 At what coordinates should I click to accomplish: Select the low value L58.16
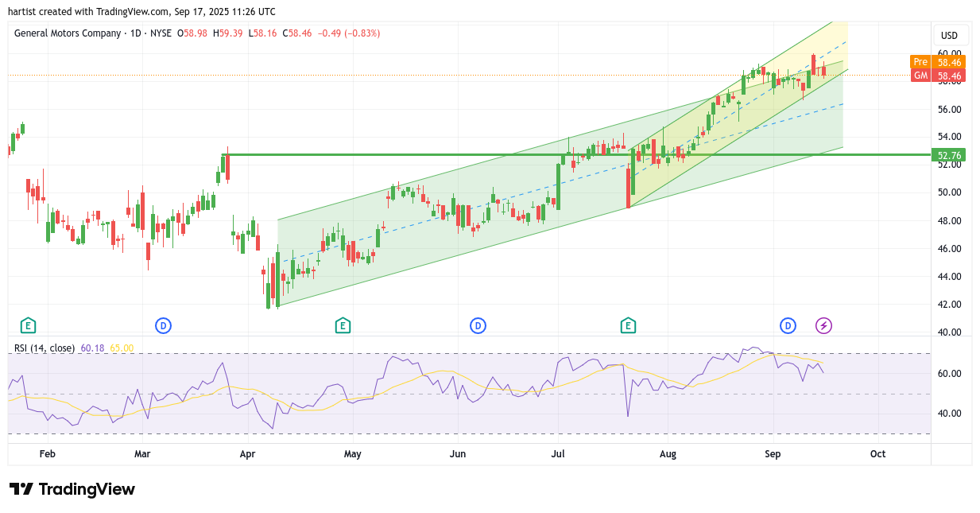pyautogui.click(x=262, y=33)
